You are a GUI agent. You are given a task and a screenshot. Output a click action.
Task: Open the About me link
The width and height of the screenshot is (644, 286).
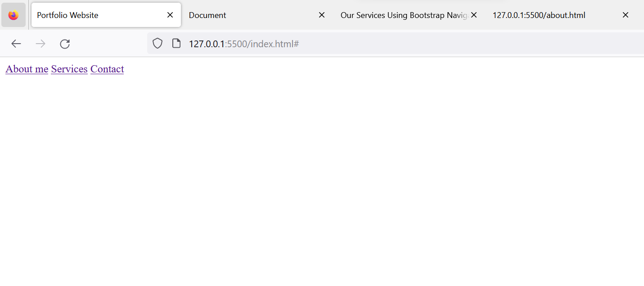point(27,69)
